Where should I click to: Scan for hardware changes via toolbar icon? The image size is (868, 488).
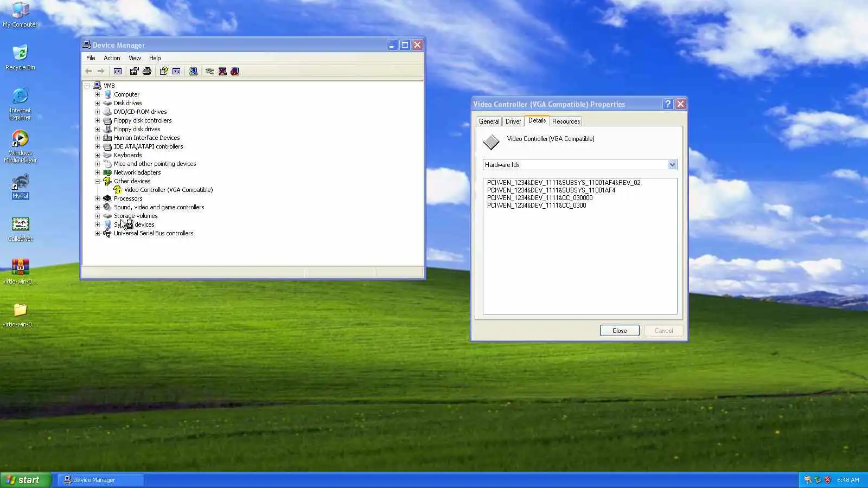coord(193,71)
